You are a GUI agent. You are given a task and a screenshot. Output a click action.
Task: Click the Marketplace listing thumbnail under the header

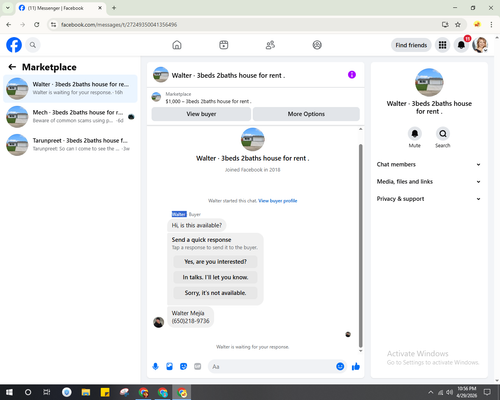tap(156, 97)
